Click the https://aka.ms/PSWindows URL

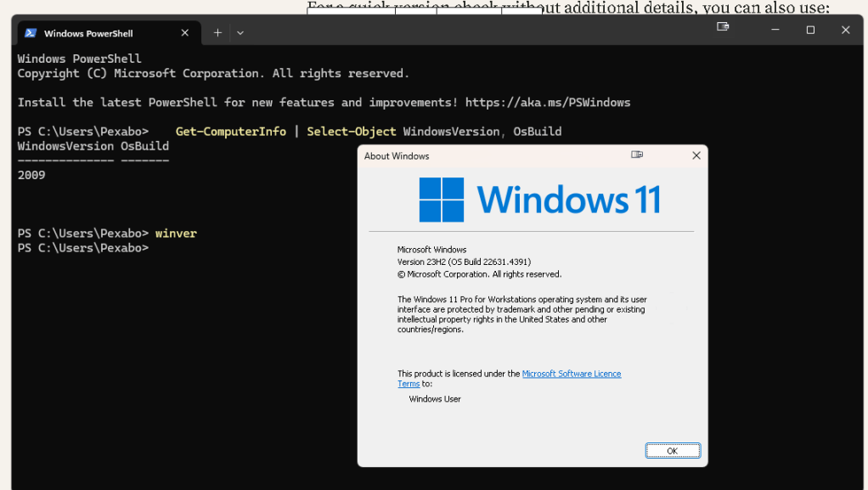(548, 103)
